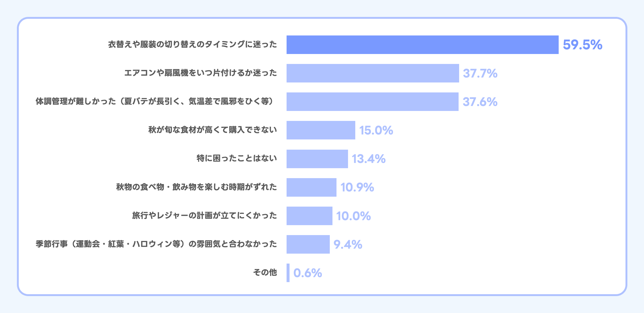Viewport: 644px width, 313px height.
Task: Click the 9.4% bar for 季節行事
Action: (308, 244)
